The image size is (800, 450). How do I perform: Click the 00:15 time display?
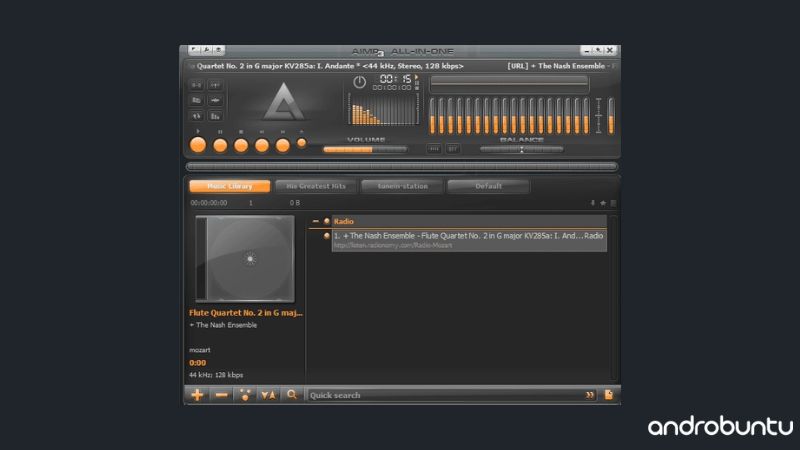395,79
